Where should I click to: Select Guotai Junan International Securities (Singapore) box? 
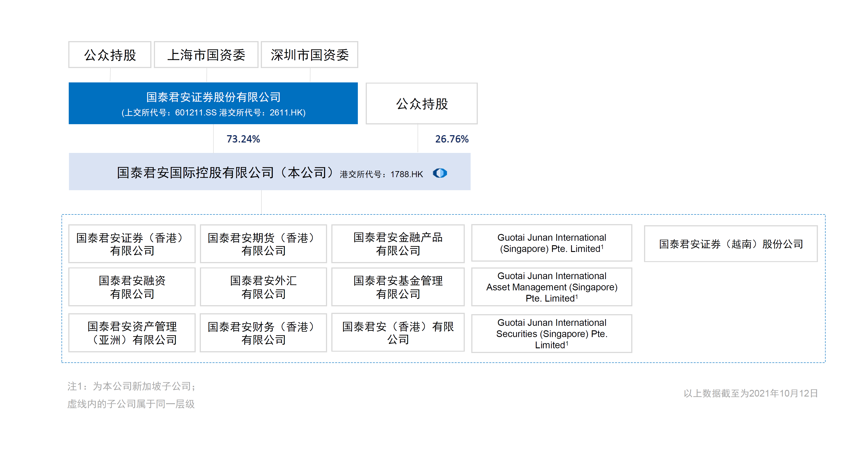[x=552, y=333]
